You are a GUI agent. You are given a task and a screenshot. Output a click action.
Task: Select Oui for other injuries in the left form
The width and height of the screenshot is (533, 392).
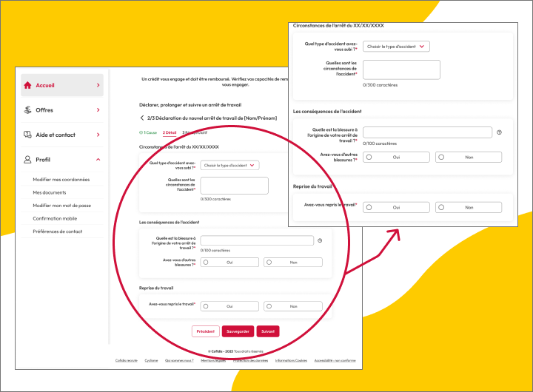[x=229, y=263]
